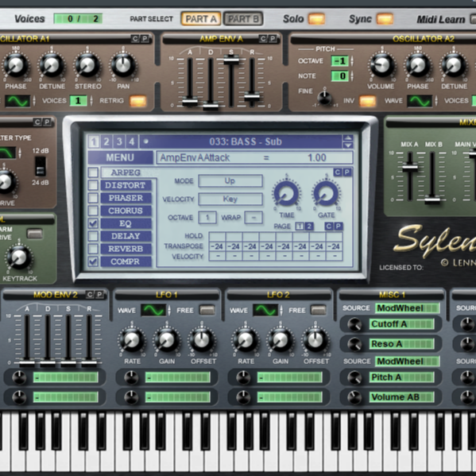Enable the PHASER checkbox

point(93,198)
